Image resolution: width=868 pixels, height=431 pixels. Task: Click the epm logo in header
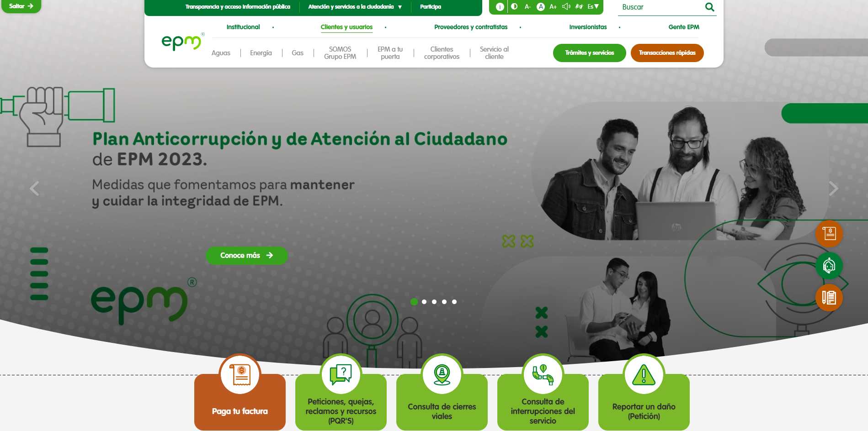point(182,42)
